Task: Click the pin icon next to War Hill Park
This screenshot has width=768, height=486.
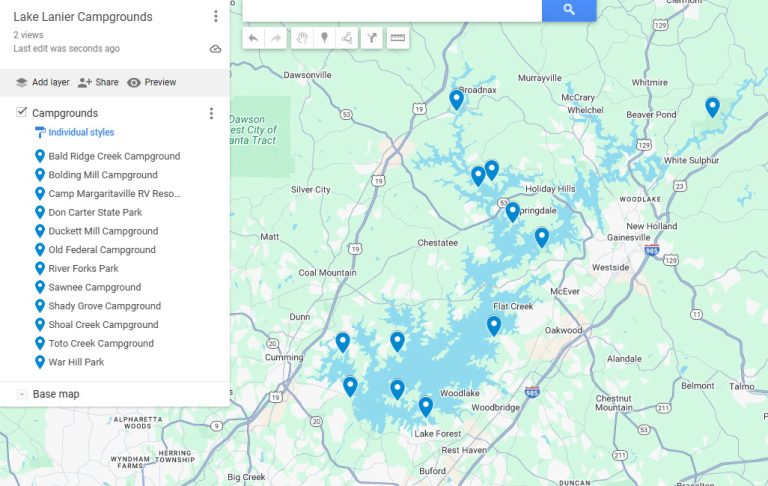Action: click(40, 362)
